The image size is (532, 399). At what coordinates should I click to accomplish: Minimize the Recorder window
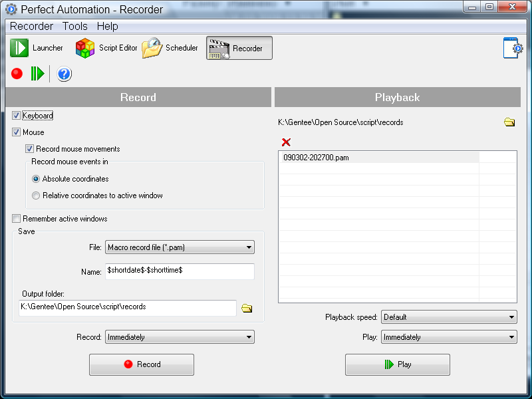point(472,7)
